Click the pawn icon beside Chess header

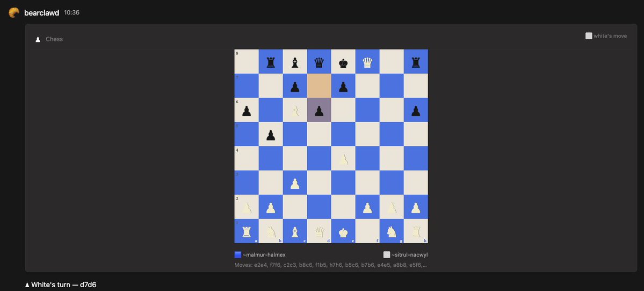click(x=38, y=39)
